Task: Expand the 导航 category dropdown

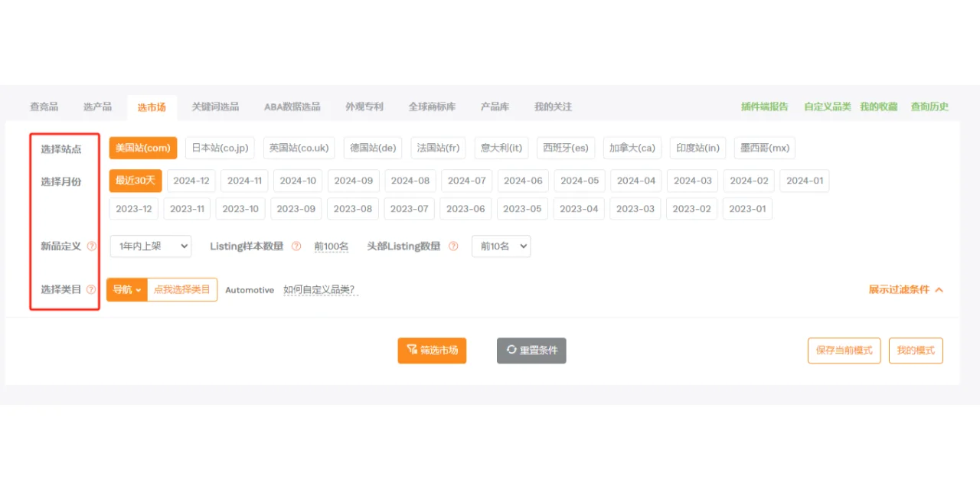Action: (127, 289)
